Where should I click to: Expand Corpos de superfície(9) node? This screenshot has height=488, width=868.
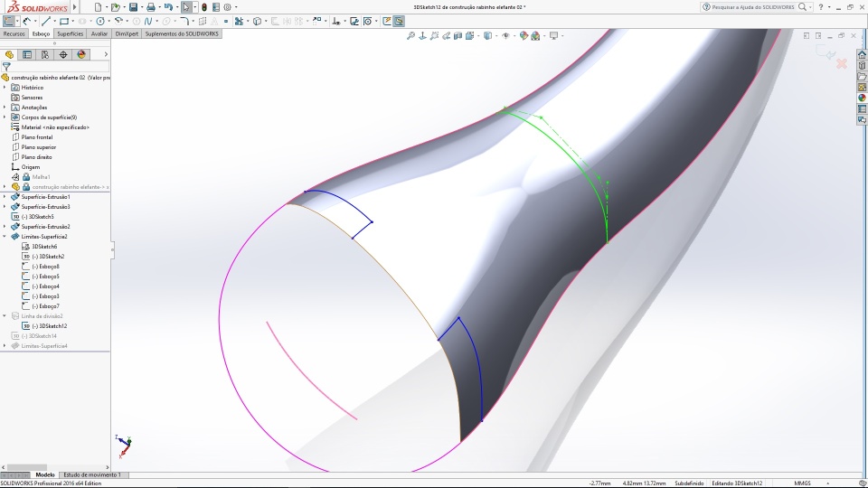pyautogui.click(x=5, y=117)
